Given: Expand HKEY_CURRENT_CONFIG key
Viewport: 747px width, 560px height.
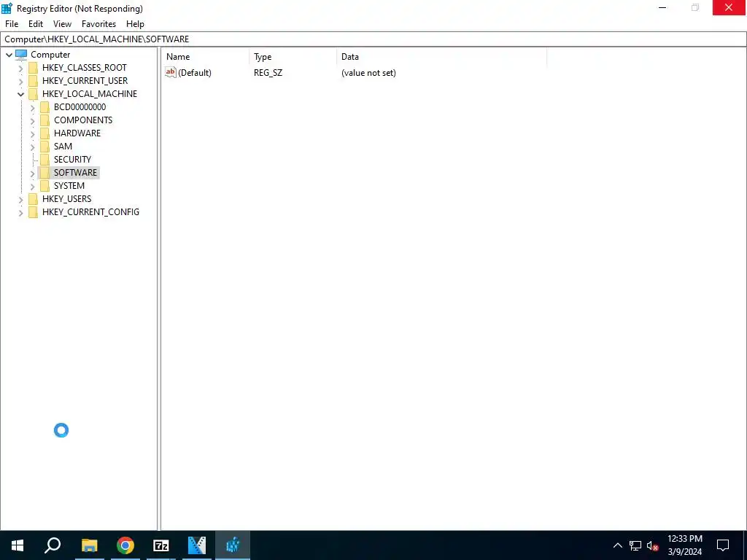Looking at the screenshot, I should 20,212.
